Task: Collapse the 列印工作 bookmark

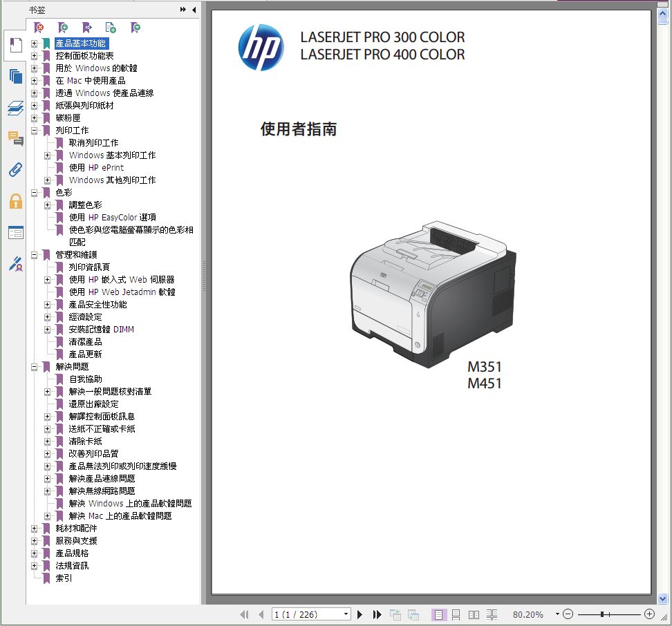Action: tap(34, 130)
